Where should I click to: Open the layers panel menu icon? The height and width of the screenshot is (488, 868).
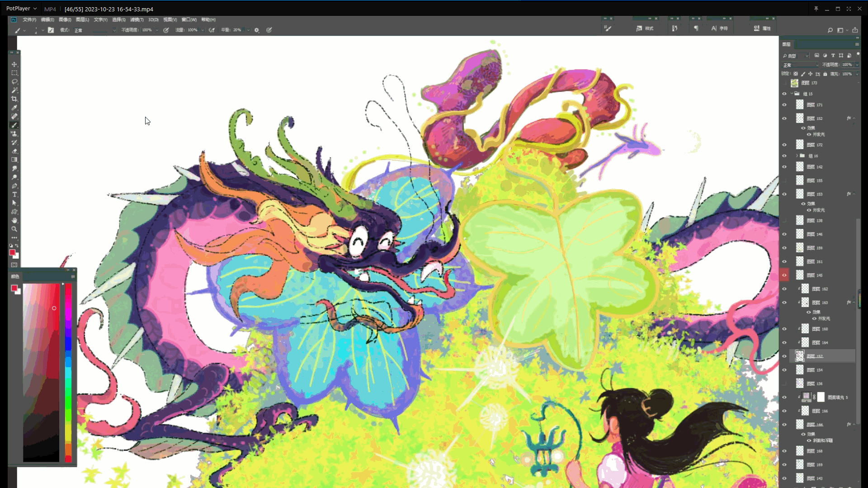pyautogui.click(x=857, y=44)
